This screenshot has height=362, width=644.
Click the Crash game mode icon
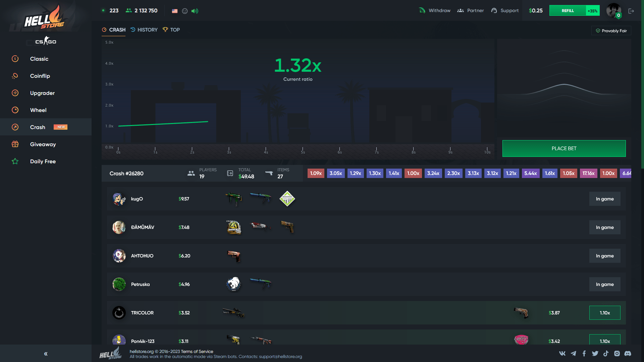pos(15,127)
